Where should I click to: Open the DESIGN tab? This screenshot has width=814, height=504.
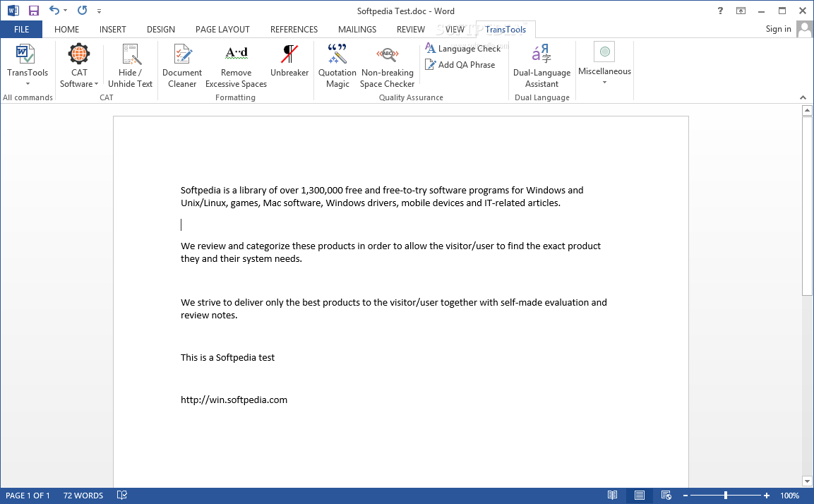click(x=161, y=30)
